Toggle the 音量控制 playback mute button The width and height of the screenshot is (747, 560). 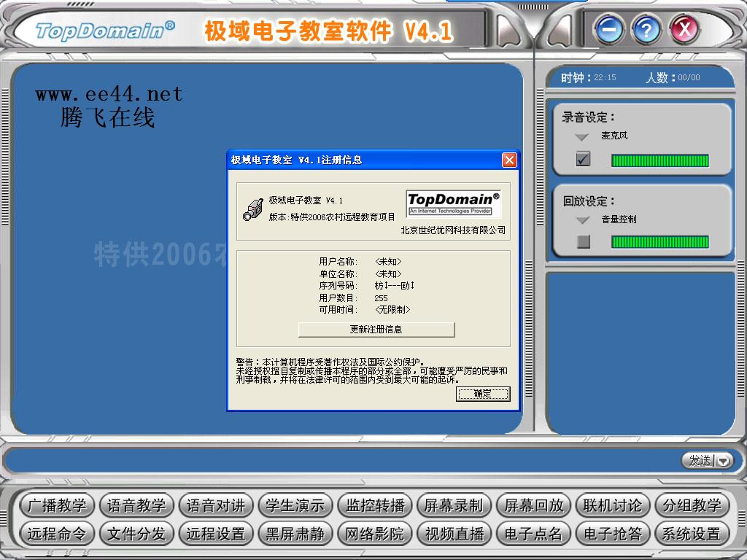pos(581,241)
